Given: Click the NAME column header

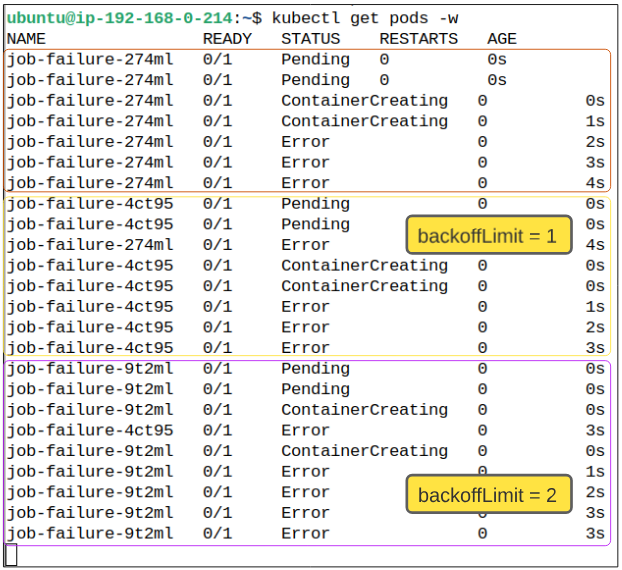Looking at the screenshot, I should [26, 39].
